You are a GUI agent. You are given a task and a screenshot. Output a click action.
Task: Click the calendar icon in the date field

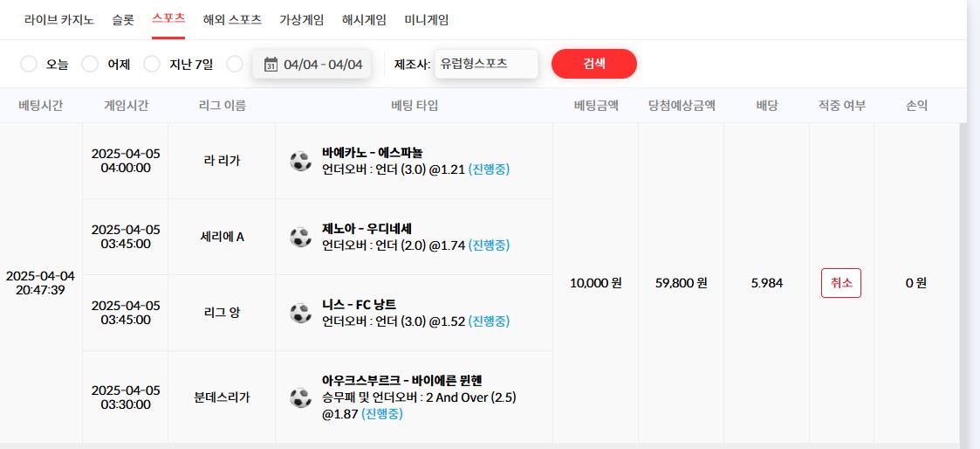coord(271,64)
